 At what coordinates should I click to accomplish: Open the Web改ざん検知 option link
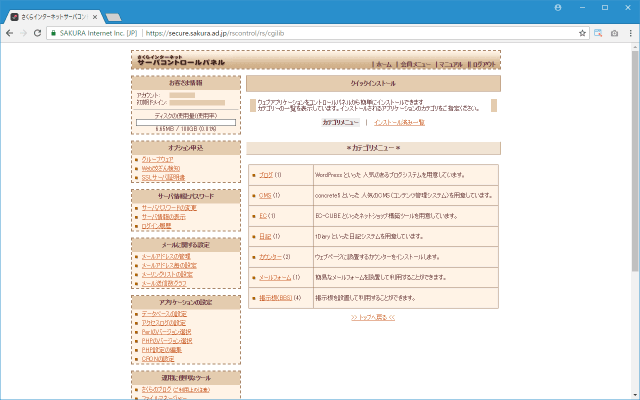click(161, 168)
